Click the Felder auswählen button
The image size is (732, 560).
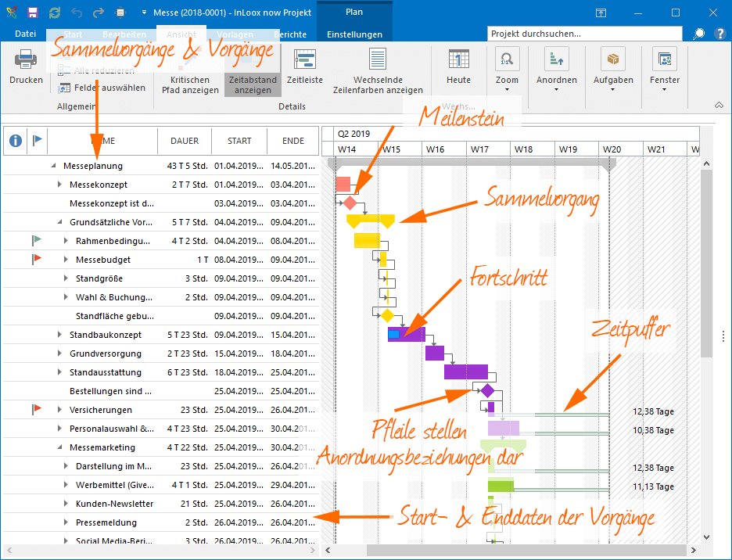(102, 88)
